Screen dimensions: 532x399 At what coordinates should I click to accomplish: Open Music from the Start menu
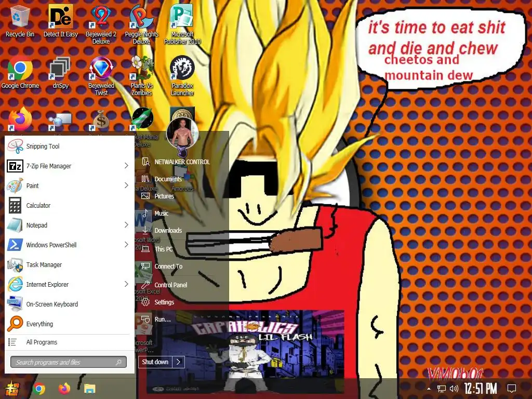click(161, 213)
